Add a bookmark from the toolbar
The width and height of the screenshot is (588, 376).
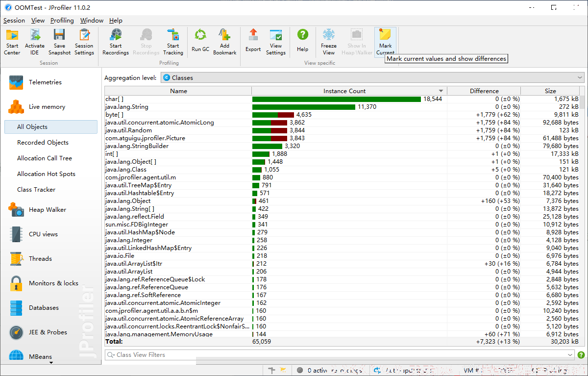225,42
